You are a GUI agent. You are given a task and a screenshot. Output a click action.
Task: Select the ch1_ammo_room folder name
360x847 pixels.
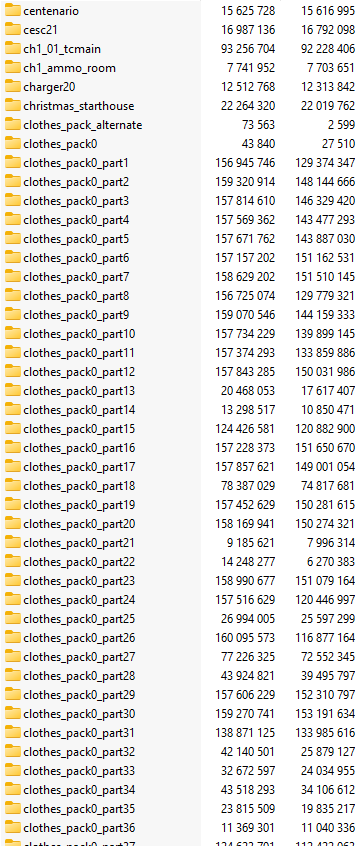pos(69,68)
